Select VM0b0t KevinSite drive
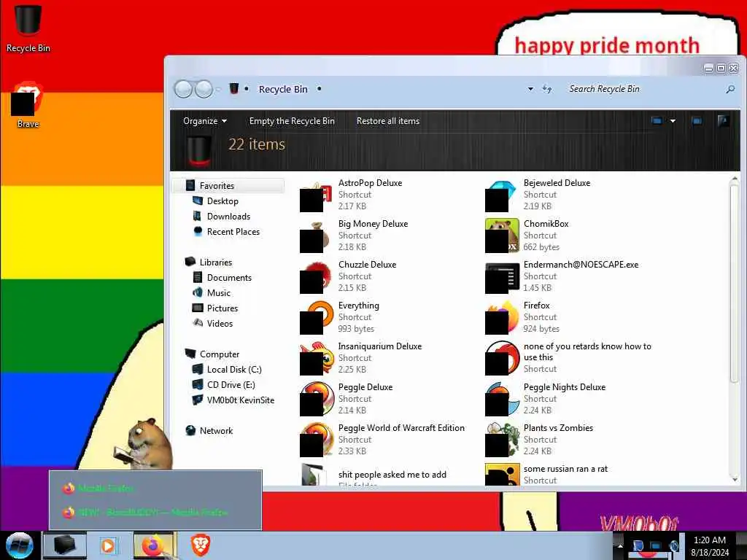This screenshot has height=560, width=747. [241, 400]
